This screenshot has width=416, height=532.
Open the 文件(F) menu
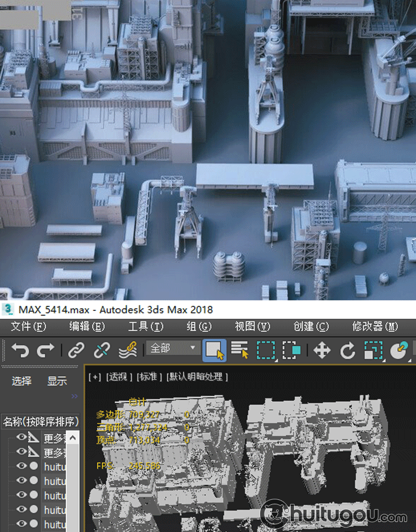[x=28, y=326]
